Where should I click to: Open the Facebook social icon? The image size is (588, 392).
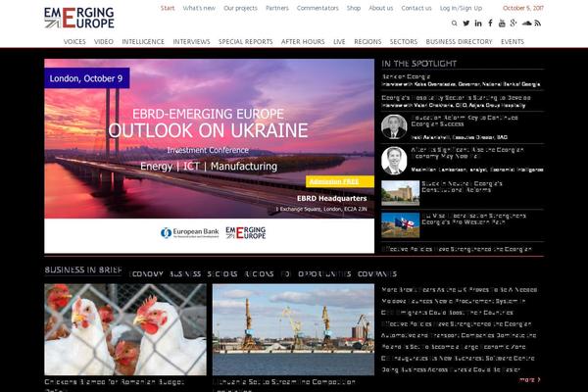(490, 24)
